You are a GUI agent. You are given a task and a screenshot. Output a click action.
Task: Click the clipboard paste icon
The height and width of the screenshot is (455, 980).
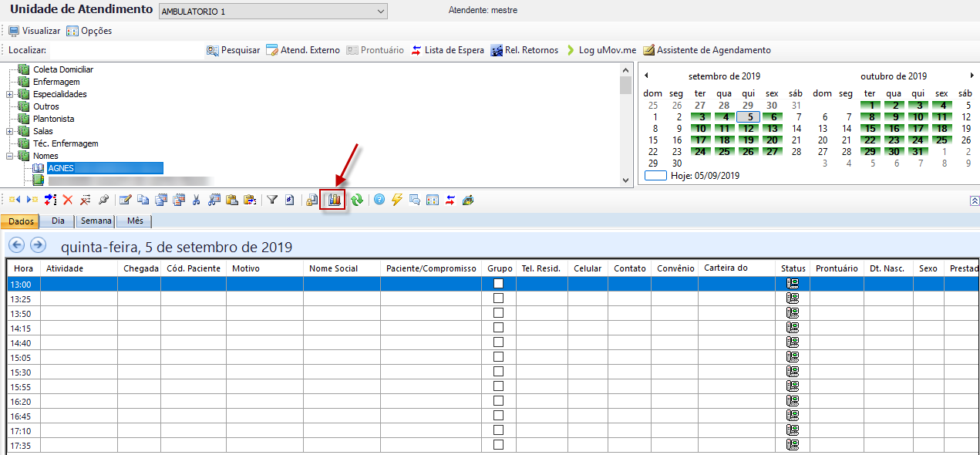tap(231, 200)
